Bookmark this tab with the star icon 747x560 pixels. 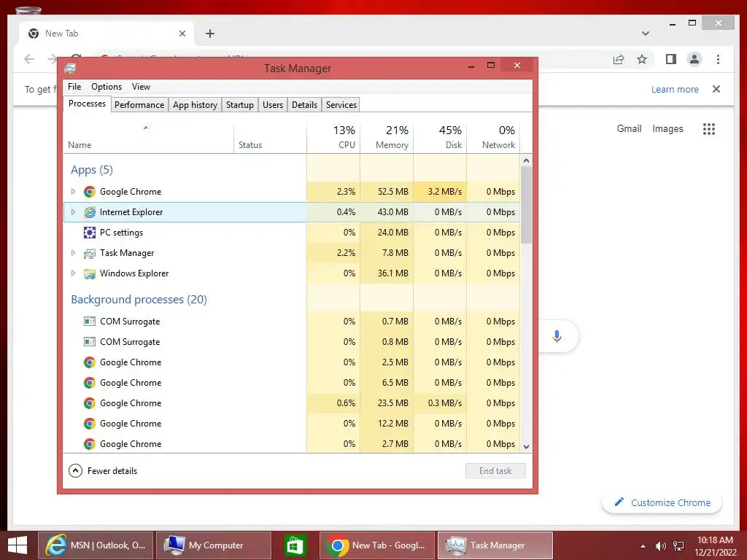pos(642,59)
